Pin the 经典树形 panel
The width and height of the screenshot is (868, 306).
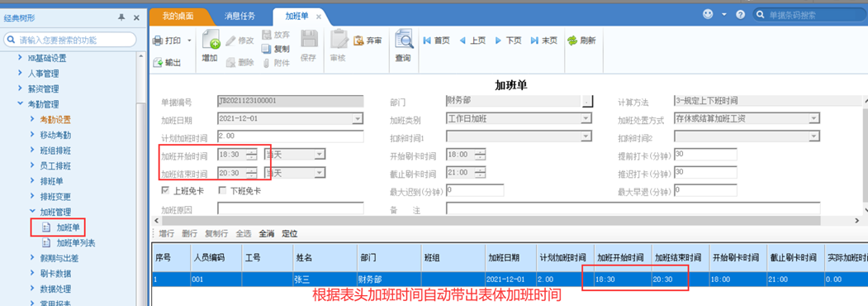point(121,17)
